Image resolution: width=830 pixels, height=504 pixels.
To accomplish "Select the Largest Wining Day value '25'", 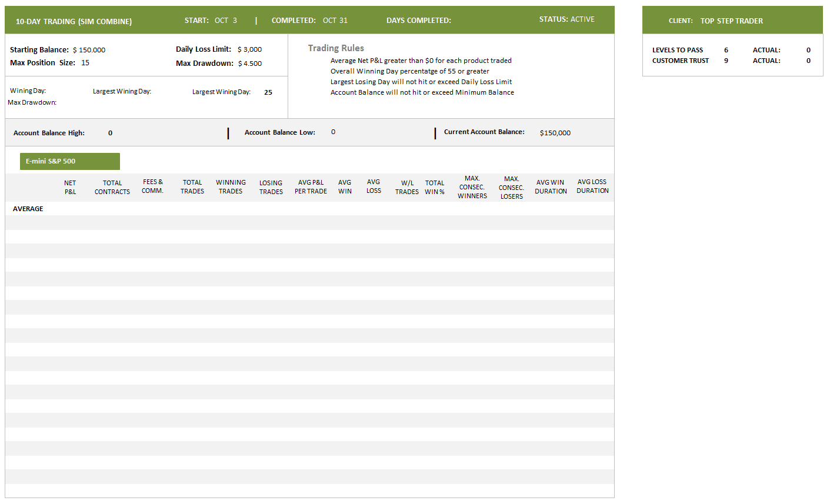I will [x=268, y=92].
